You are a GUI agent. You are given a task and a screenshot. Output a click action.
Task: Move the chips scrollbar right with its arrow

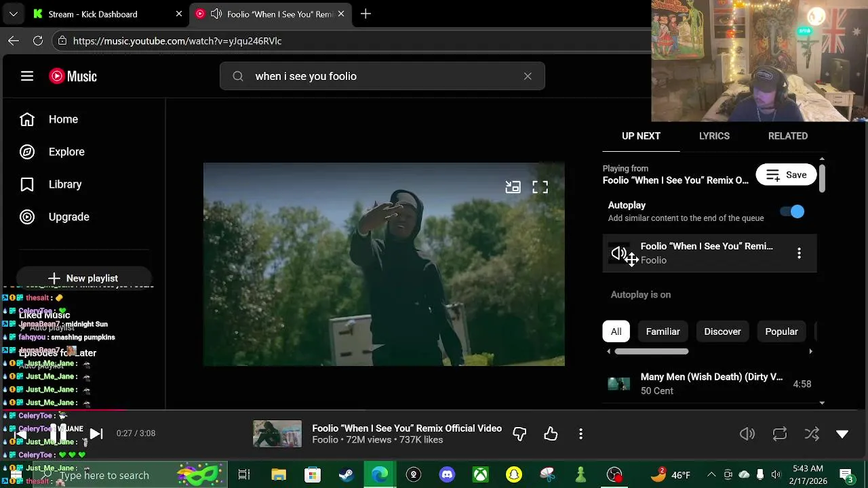click(x=810, y=352)
